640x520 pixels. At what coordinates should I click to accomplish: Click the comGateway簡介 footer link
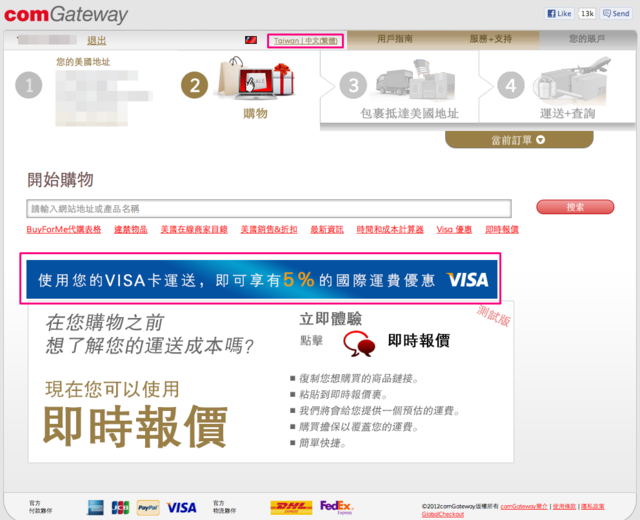[524, 507]
